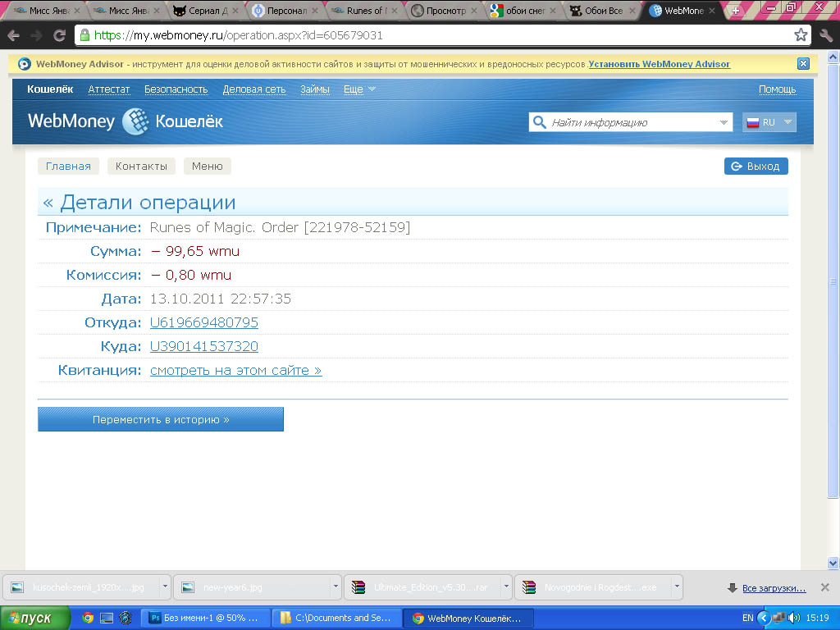Close the downloads bar

click(825, 587)
